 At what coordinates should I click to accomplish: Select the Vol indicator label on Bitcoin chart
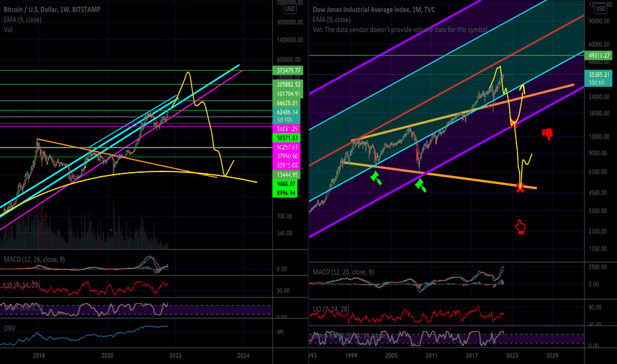[8, 30]
